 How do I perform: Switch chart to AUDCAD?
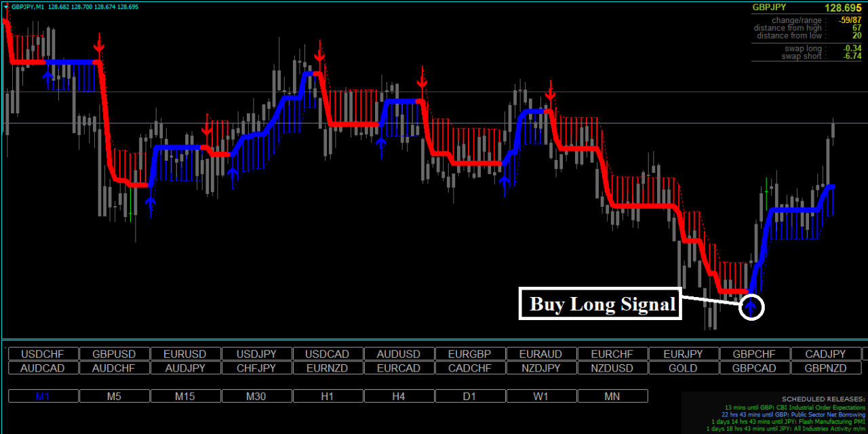coord(43,368)
